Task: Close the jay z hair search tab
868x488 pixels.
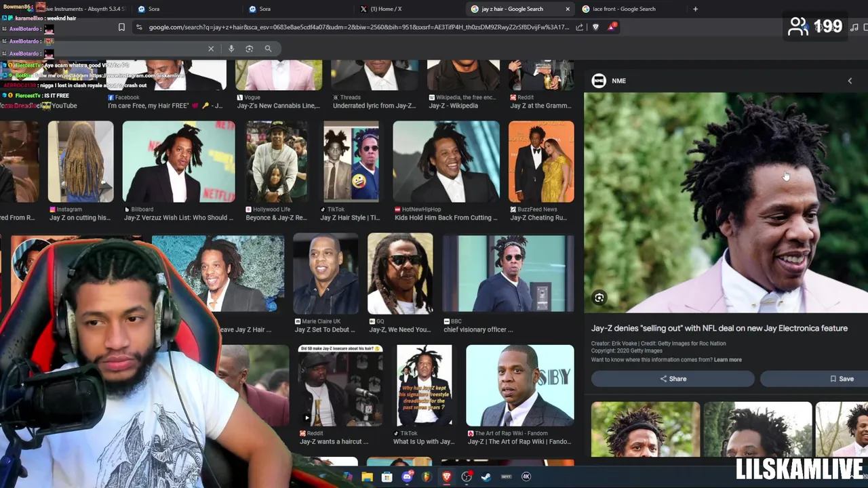Action: click(568, 9)
